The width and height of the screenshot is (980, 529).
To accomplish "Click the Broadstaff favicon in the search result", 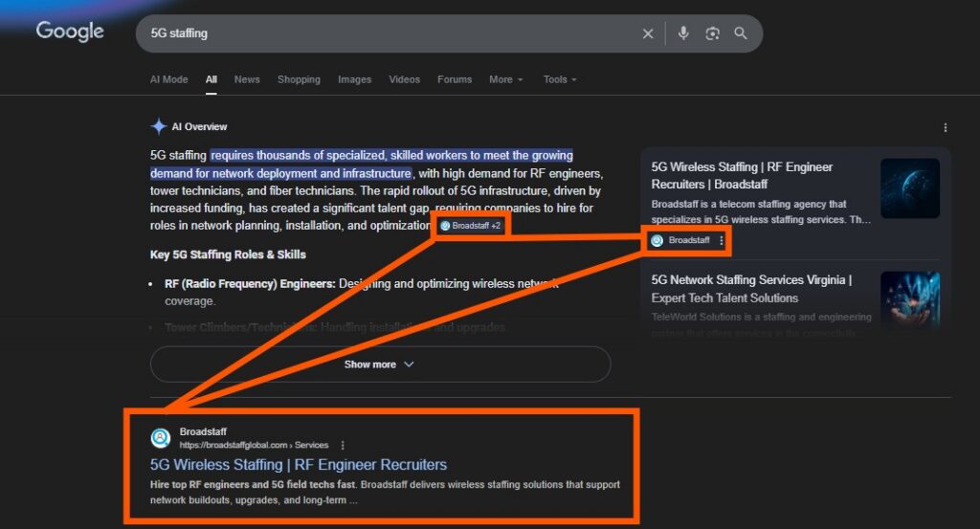I will [161, 438].
